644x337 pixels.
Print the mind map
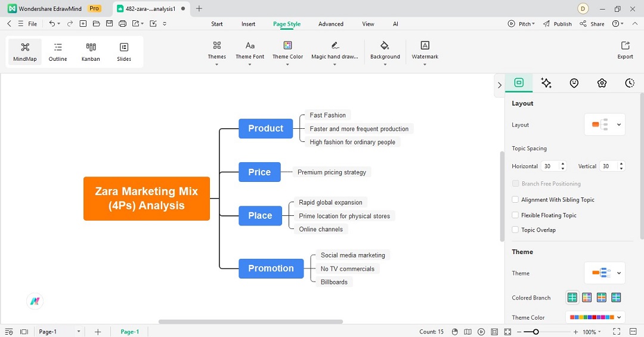pyautogui.click(x=122, y=24)
